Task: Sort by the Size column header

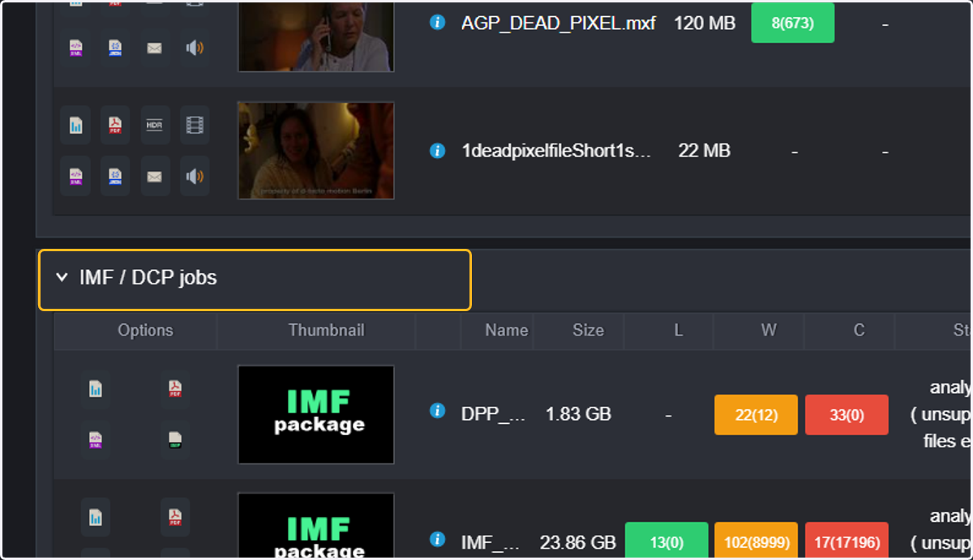Action: [x=588, y=331]
